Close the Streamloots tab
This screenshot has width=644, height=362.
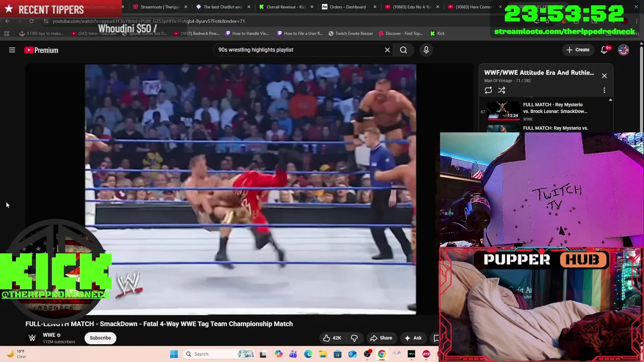(x=186, y=7)
